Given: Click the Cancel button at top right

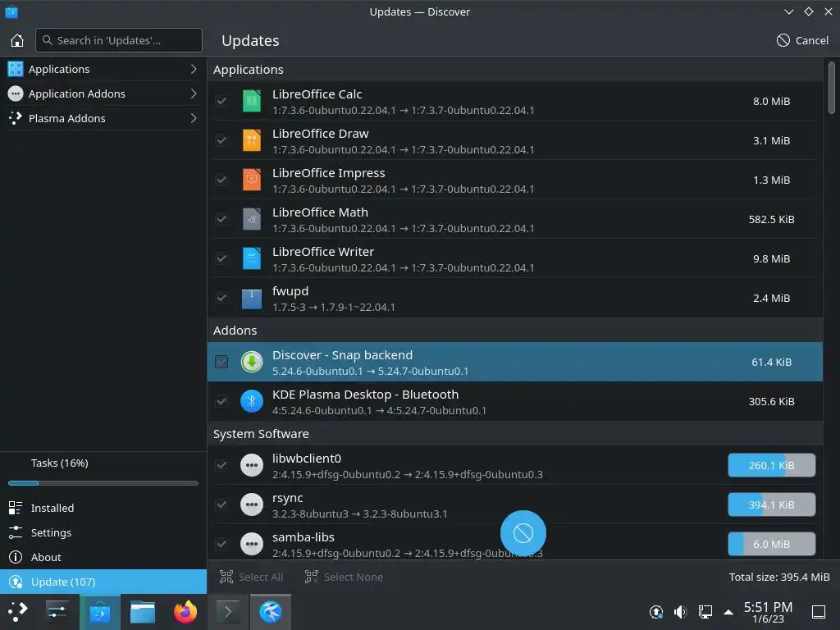Looking at the screenshot, I should click(x=802, y=40).
